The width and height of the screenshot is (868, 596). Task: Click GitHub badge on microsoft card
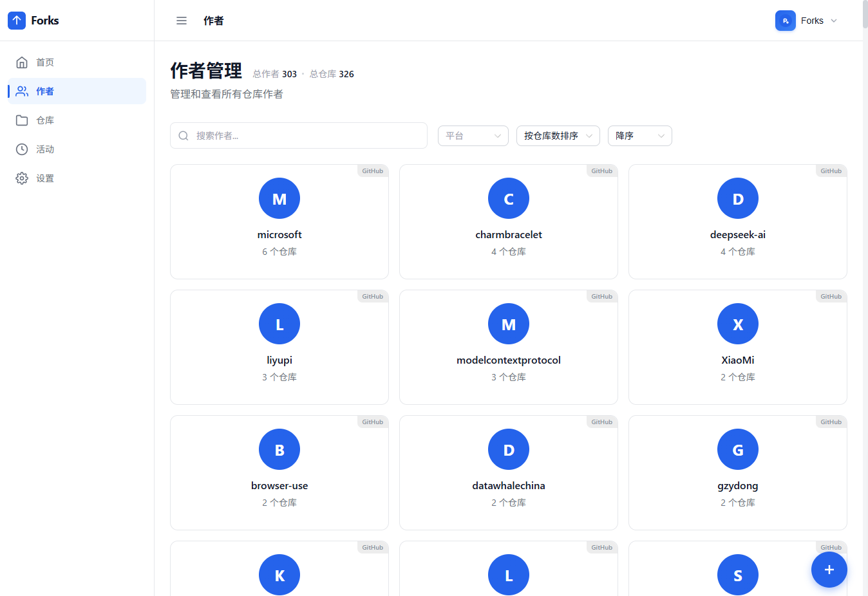tap(373, 171)
